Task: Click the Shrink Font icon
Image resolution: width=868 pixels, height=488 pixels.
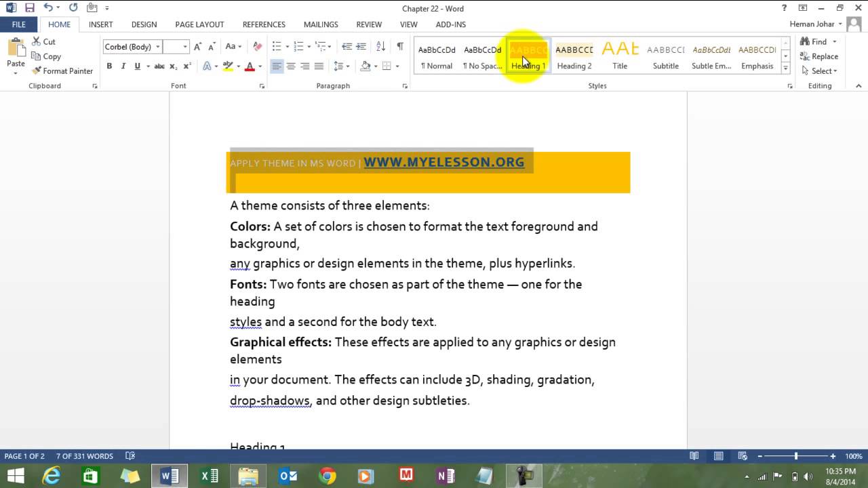Action: pos(211,47)
